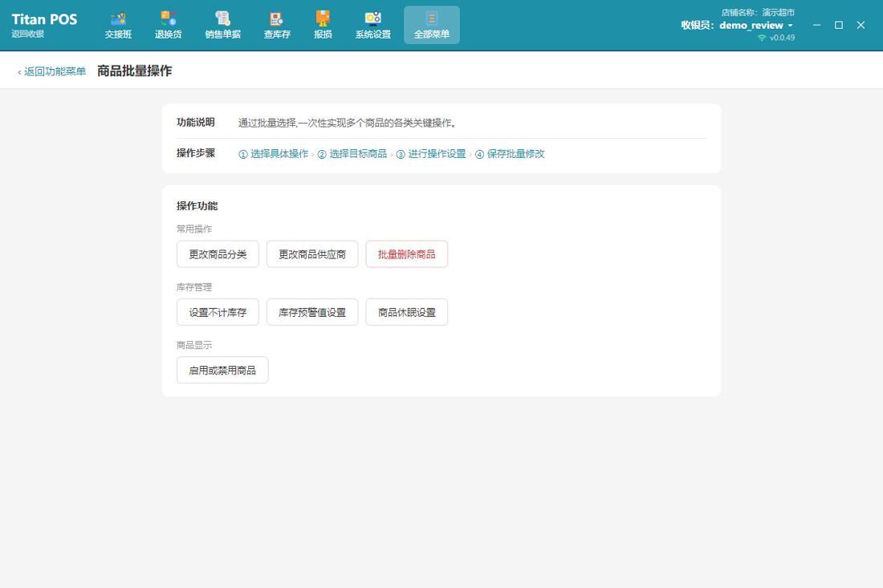Click step ② 选择目标商品
883x588 pixels.
(352, 153)
